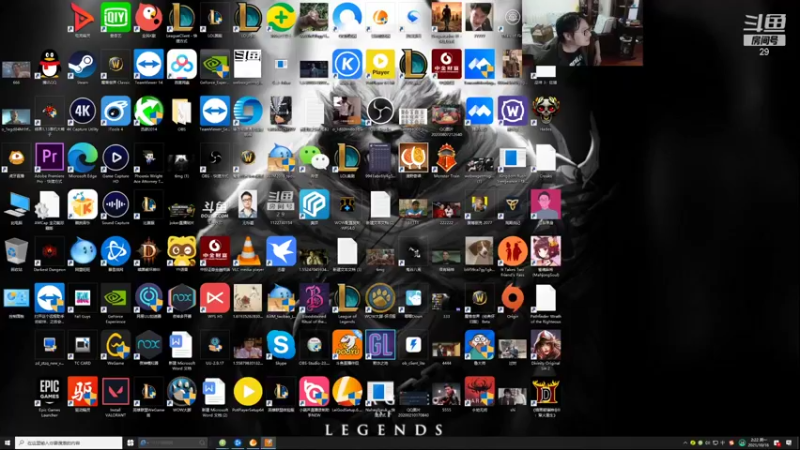Screen dimensions: 800x450
Task: Select the Recycle Bin icon
Action: 16,253
